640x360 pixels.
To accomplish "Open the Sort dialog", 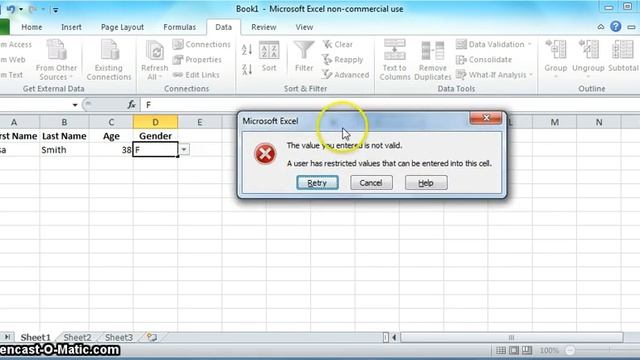I will click(269, 56).
